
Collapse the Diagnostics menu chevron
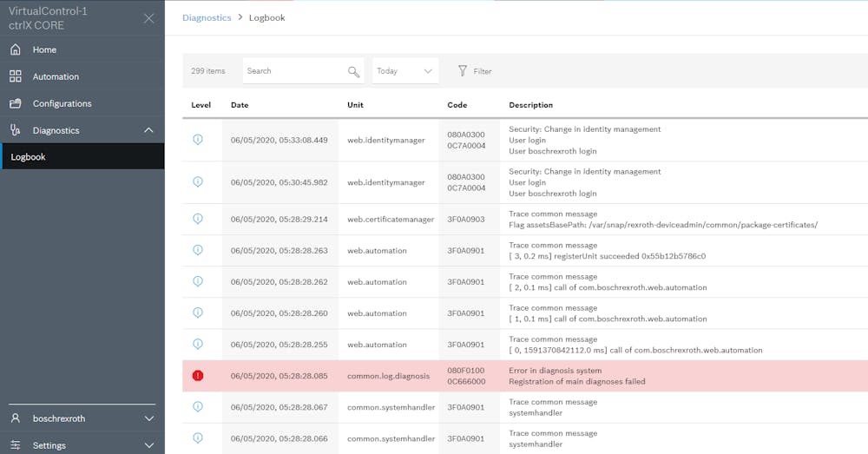pos(148,130)
